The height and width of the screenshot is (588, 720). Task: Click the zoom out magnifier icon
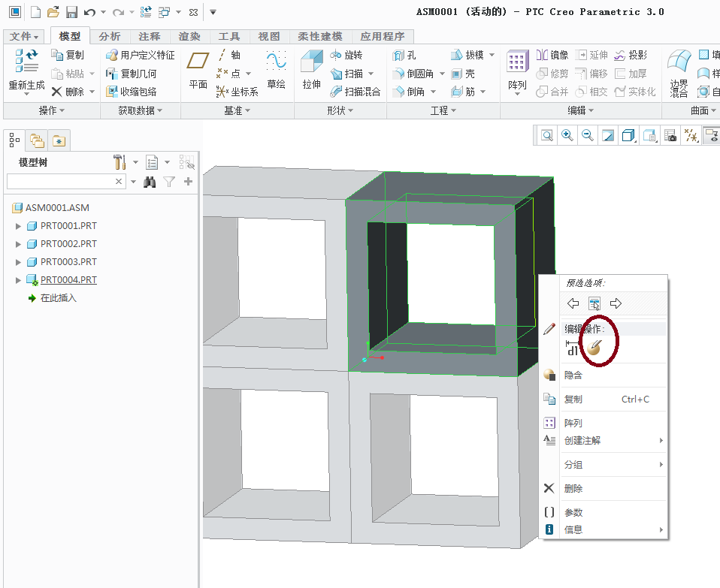point(587,135)
